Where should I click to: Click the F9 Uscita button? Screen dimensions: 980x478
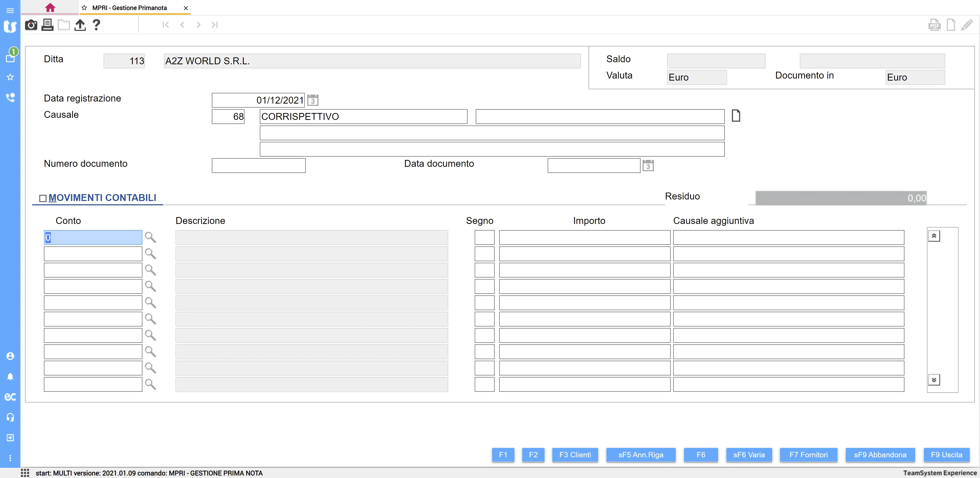pyautogui.click(x=946, y=455)
